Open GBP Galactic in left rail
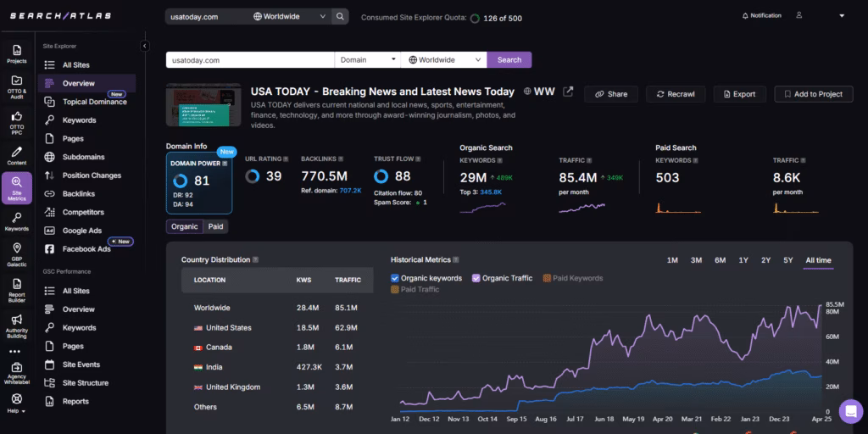Image resolution: width=868 pixels, height=434 pixels. pyautogui.click(x=17, y=253)
